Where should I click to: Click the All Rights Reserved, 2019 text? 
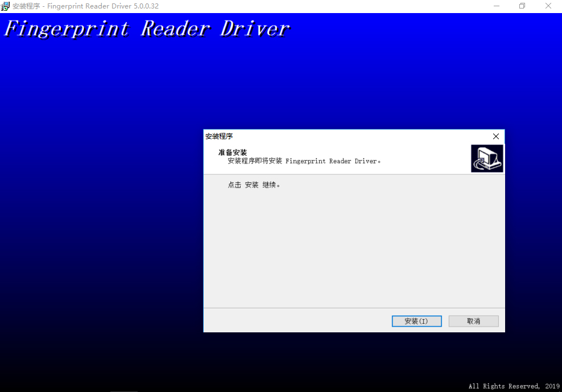pyautogui.click(x=514, y=386)
